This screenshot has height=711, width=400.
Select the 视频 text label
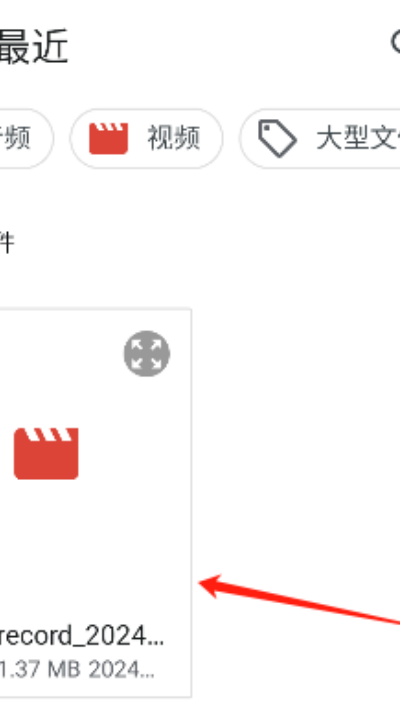(174, 138)
